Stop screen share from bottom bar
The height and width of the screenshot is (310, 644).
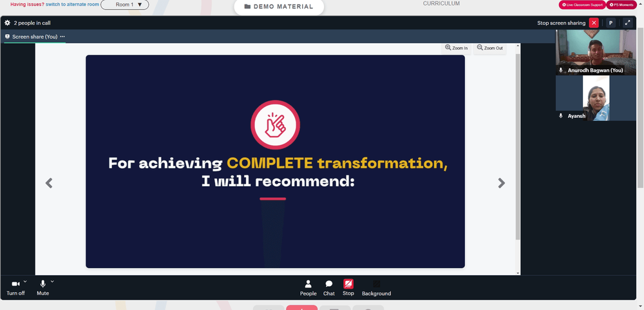pos(348,287)
